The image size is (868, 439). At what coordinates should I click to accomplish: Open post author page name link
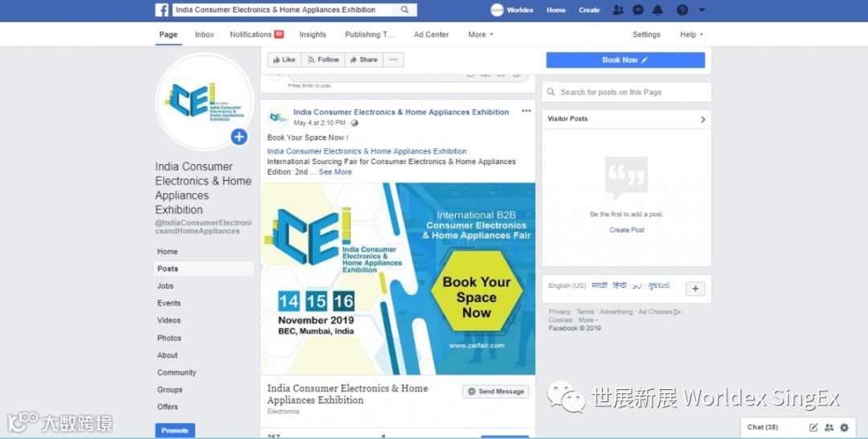click(x=401, y=112)
